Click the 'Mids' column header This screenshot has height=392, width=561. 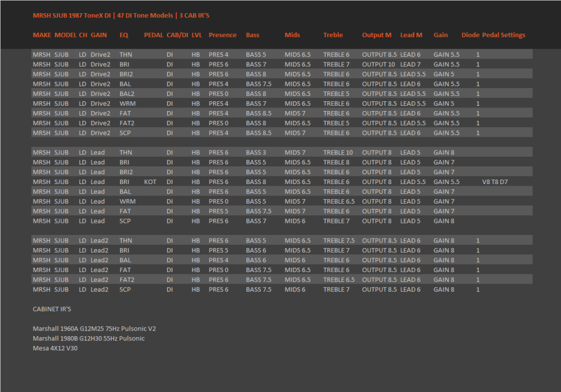tap(293, 35)
